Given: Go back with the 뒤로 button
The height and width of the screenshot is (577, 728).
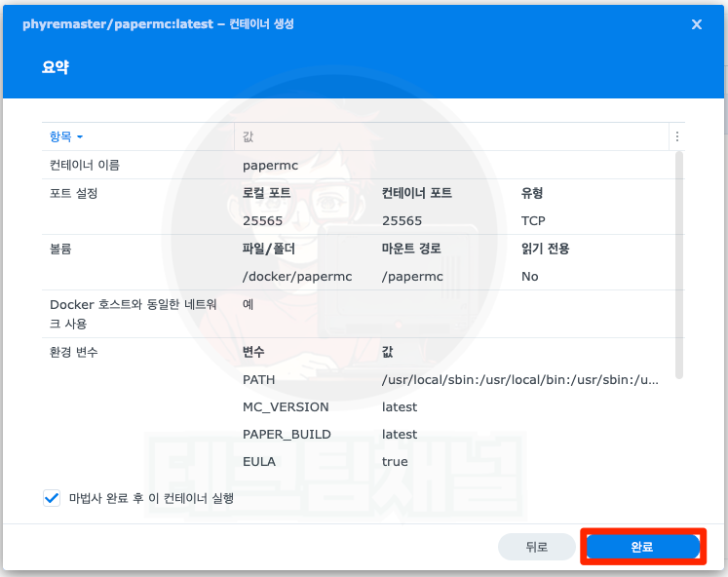Looking at the screenshot, I should (x=536, y=547).
